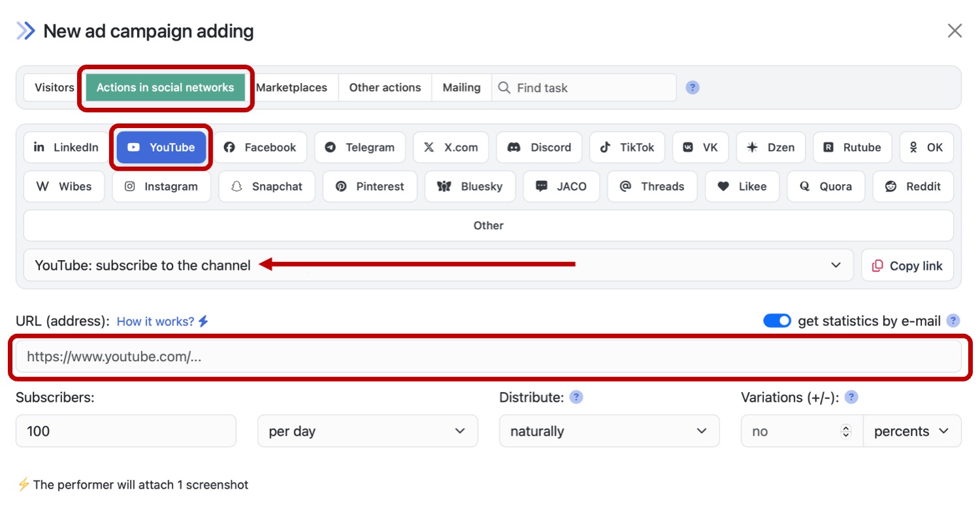Focus the YouTube URL address field
The image size is (980, 505).
tap(488, 357)
